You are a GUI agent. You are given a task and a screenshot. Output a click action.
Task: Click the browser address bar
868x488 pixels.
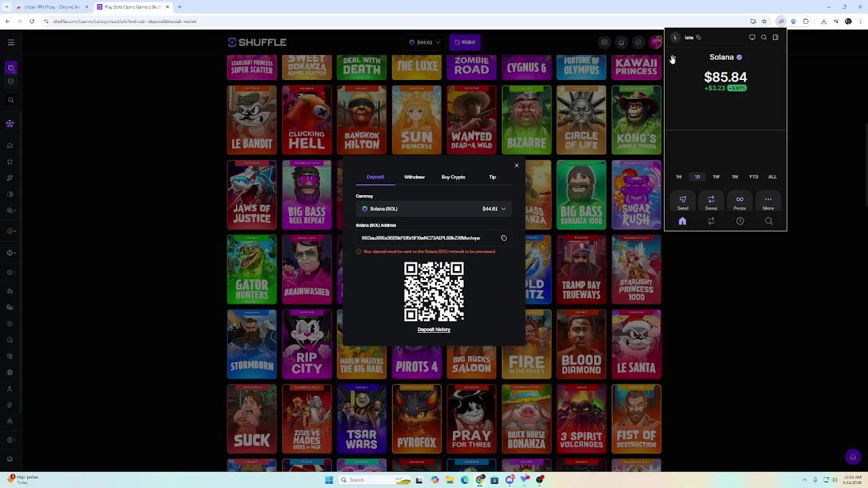point(393,21)
